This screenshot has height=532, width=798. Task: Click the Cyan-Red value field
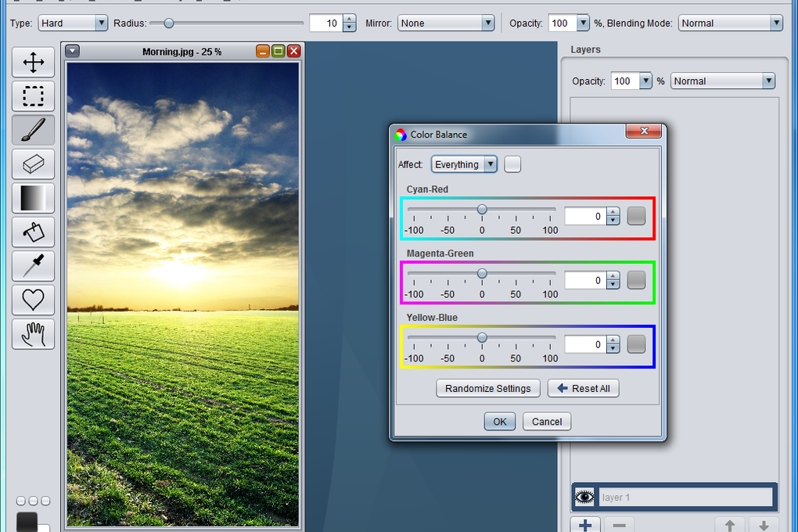pyautogui.click(x=585, y=217)
